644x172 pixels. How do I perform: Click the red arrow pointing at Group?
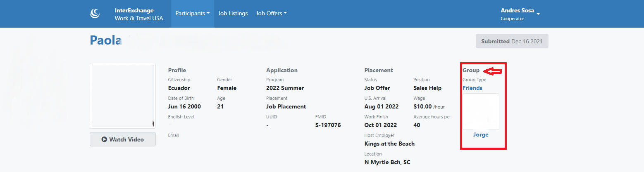click(492, 72)
